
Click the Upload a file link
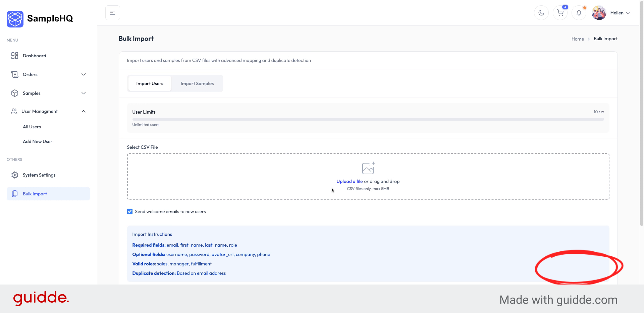coord(350,181)
